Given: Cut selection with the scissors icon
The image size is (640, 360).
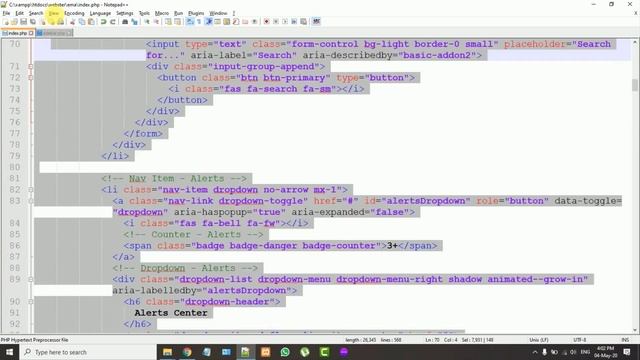Looking at the screenshot, I should tap(72, 22).
